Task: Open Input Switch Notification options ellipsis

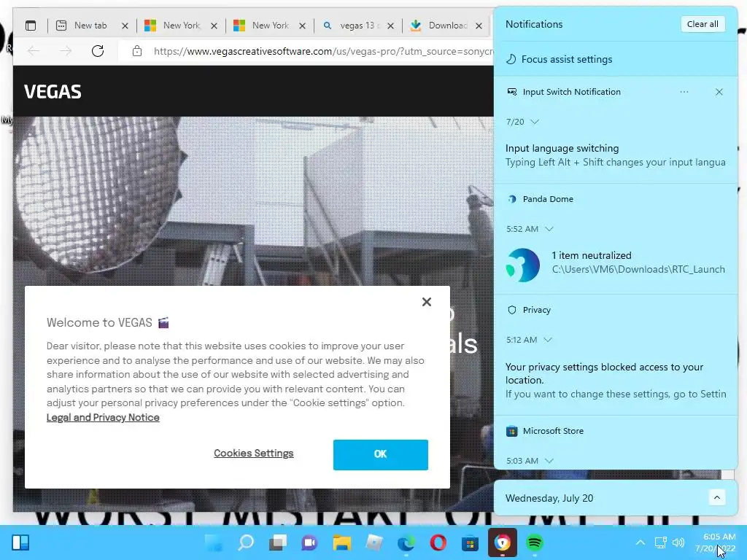Action: [x=684, y=91]
